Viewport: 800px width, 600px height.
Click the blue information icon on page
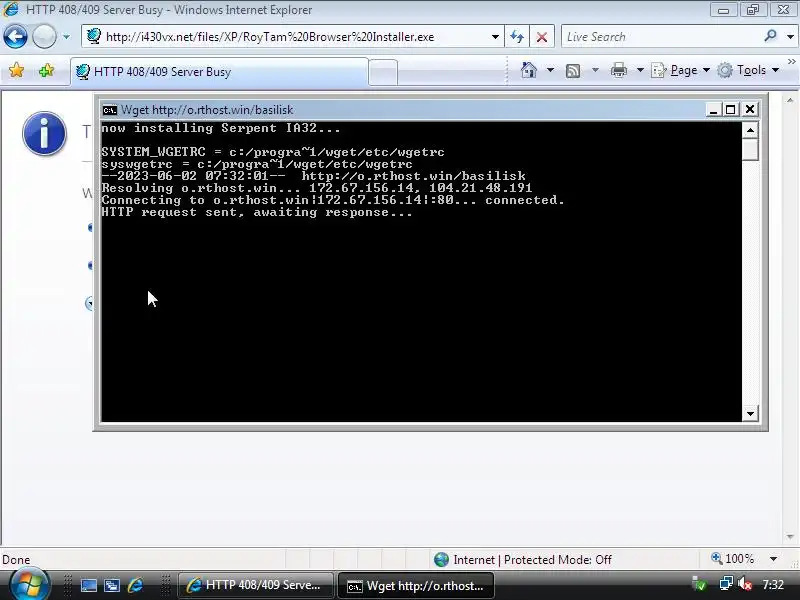(44, 133)
